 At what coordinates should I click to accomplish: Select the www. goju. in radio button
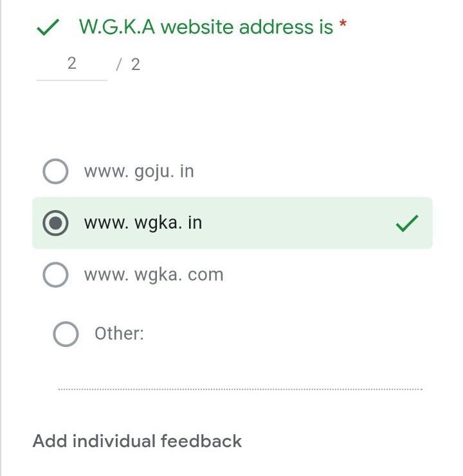55,172
